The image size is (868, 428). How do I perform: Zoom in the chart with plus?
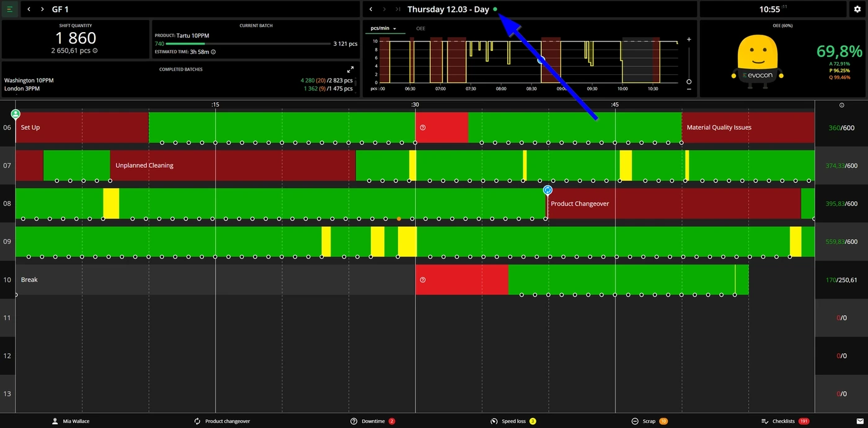click(689, 40)
